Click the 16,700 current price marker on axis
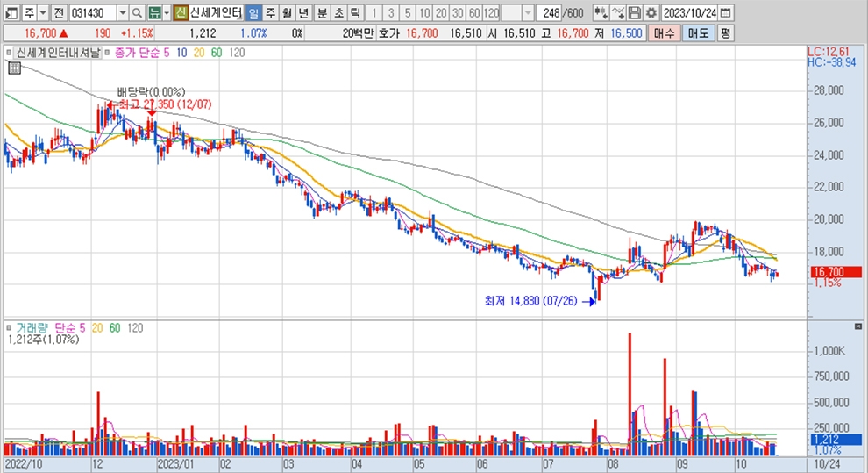 [x=827, y=272]
